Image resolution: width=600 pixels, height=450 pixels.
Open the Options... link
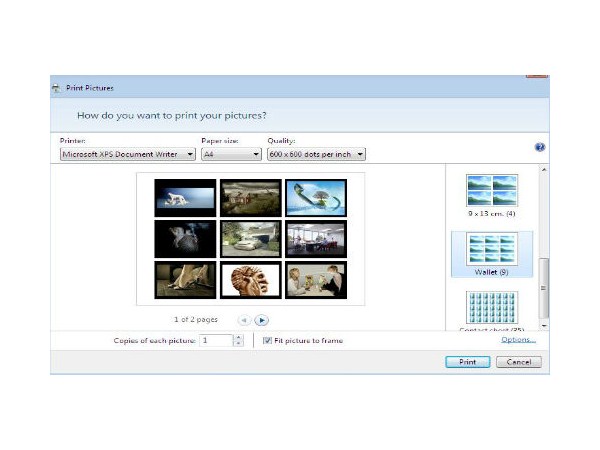click(518, 340)
